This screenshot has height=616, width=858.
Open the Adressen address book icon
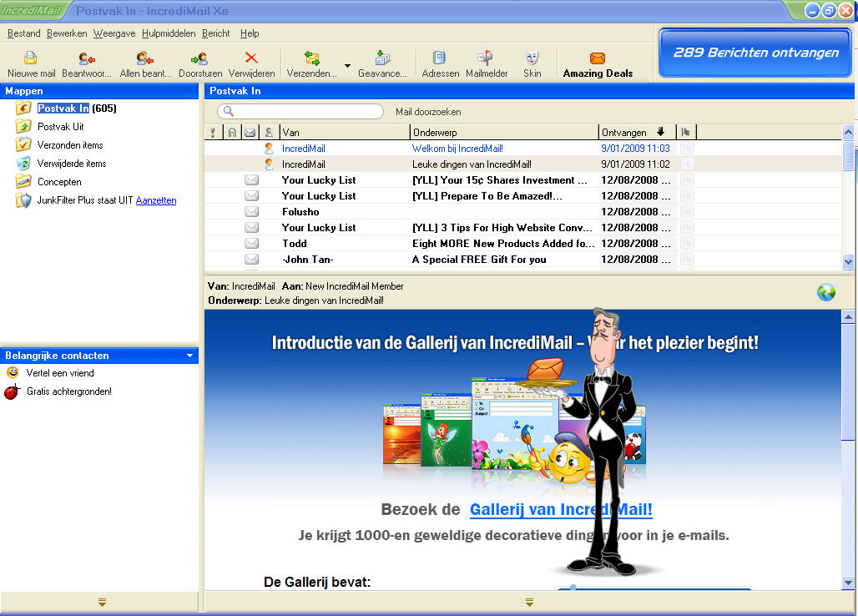439,58
